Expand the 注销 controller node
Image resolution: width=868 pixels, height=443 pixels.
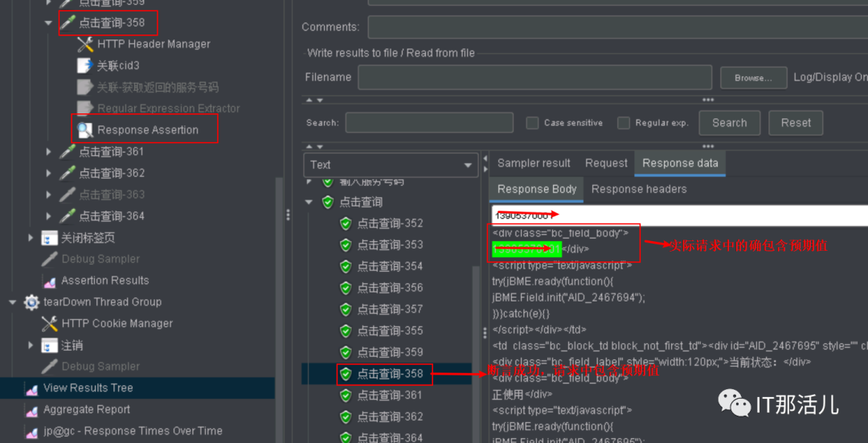tap(31, 346)
